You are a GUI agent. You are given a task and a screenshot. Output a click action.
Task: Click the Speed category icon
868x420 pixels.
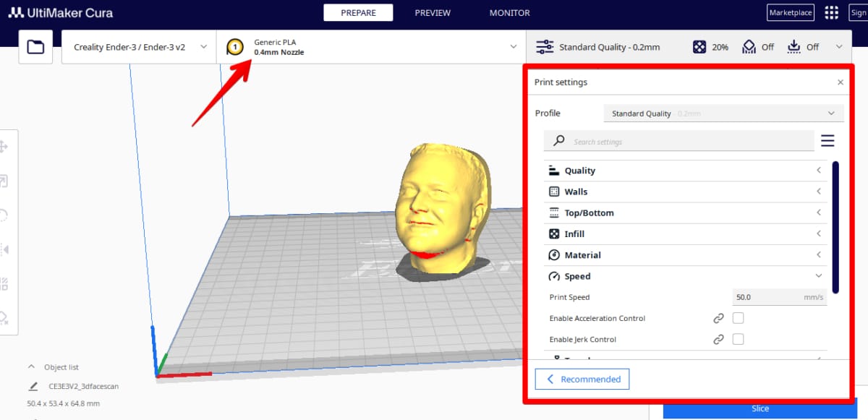point(554,276)
